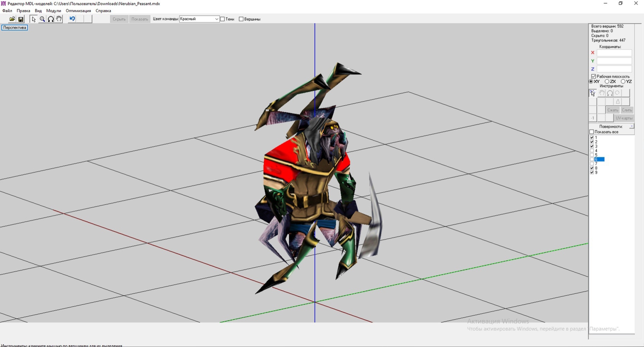Viewport: 644px width, 347px height.
Task: Click the Y coordinate input field
Action: tap(614, 61)
